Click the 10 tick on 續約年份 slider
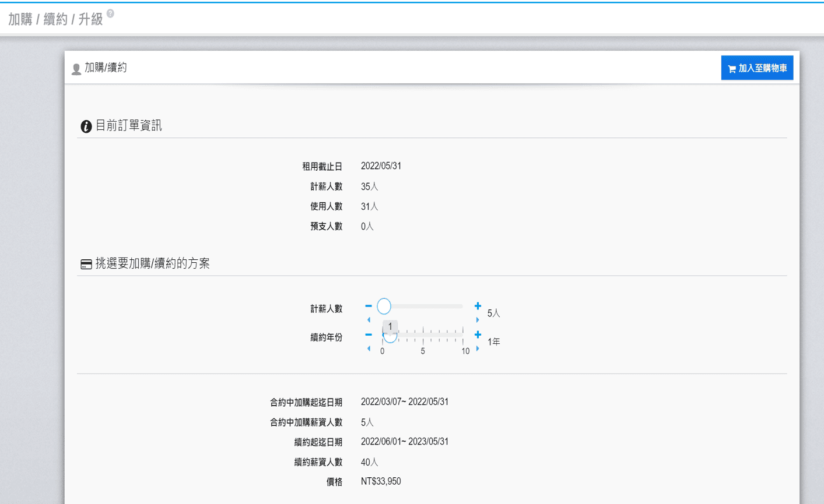This screenshot has width=824, height=504. click(x=465, y=351)
